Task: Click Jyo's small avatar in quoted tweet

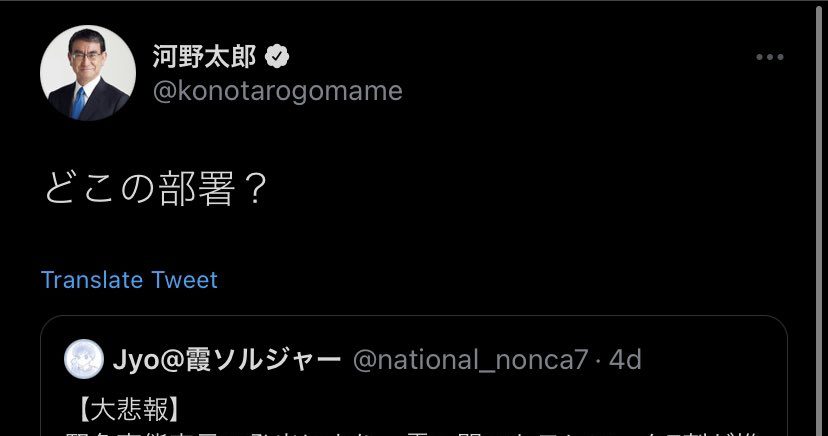Action: (84, 359)
